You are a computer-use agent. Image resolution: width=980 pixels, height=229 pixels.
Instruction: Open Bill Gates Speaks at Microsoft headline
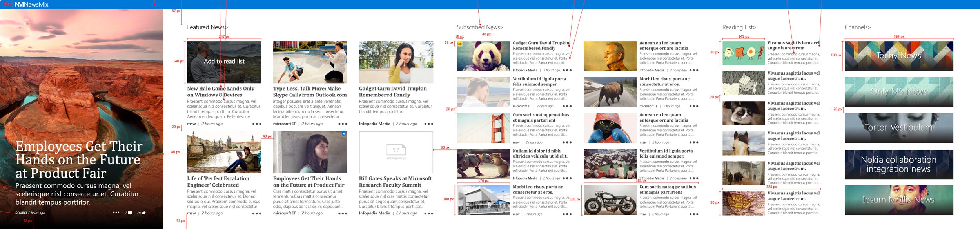point(395,182)
